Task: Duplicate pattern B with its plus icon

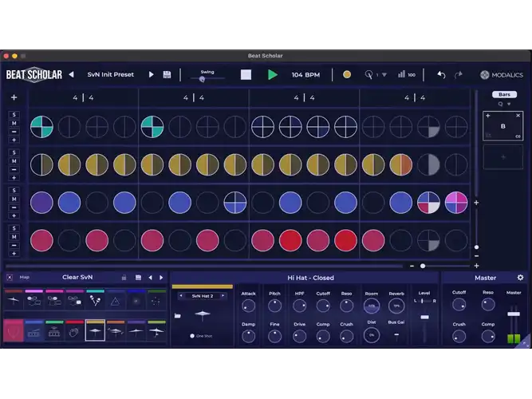Action: point(488,116)
